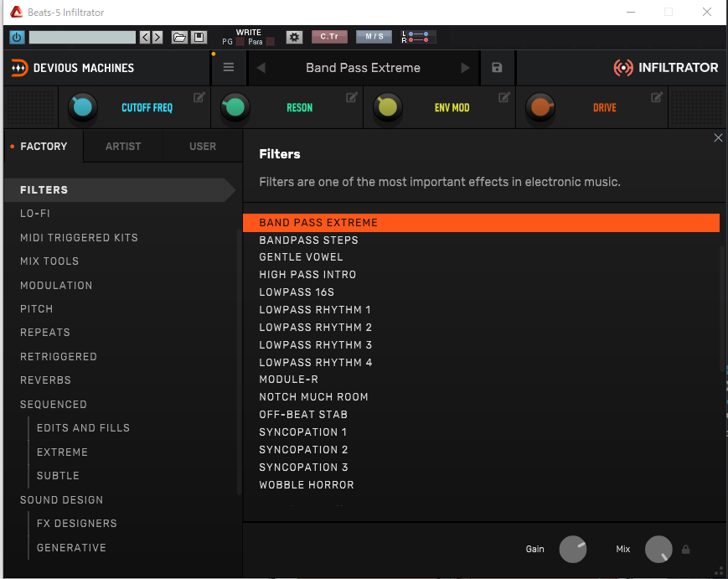
Task: Edit the Drive macro assignment
Action: pos(657,97)
